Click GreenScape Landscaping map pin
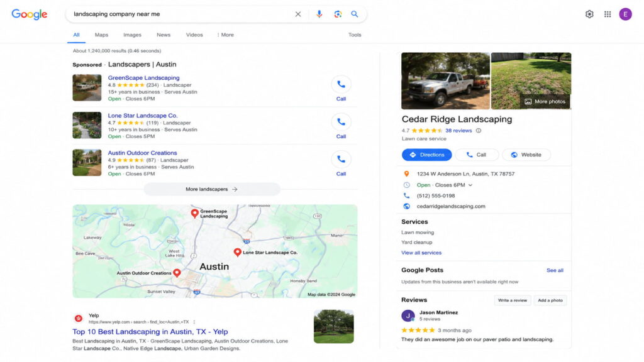The width and height of the screenshot is (644, 362). [195, 214]
